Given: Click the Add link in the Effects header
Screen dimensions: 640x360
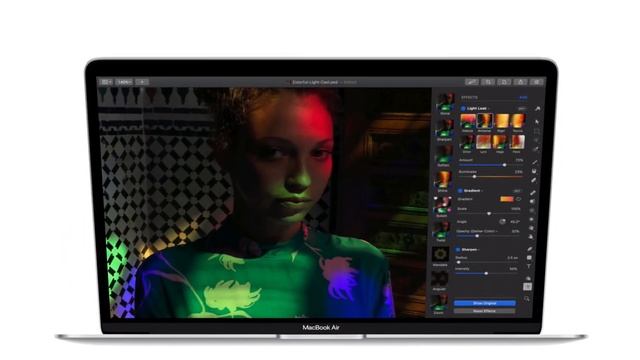Looking at the screenshot, I should [x=523, y=98].
